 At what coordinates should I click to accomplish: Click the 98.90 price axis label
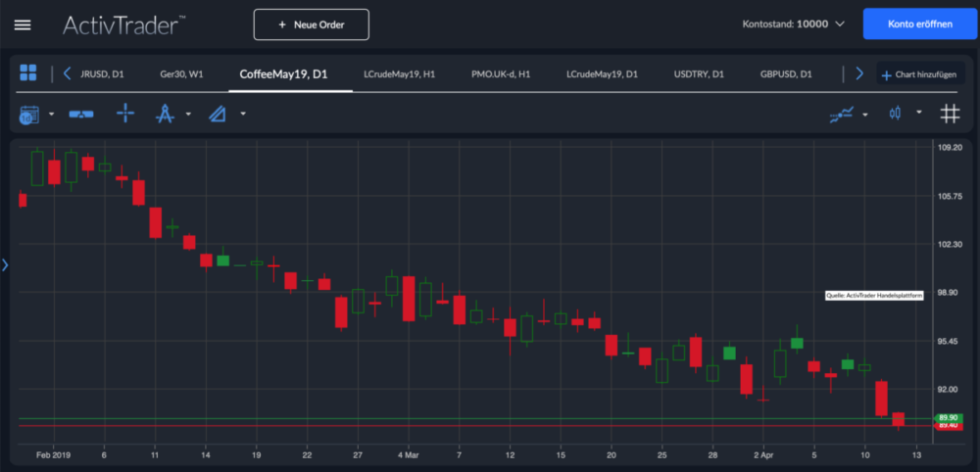point(950,292)
